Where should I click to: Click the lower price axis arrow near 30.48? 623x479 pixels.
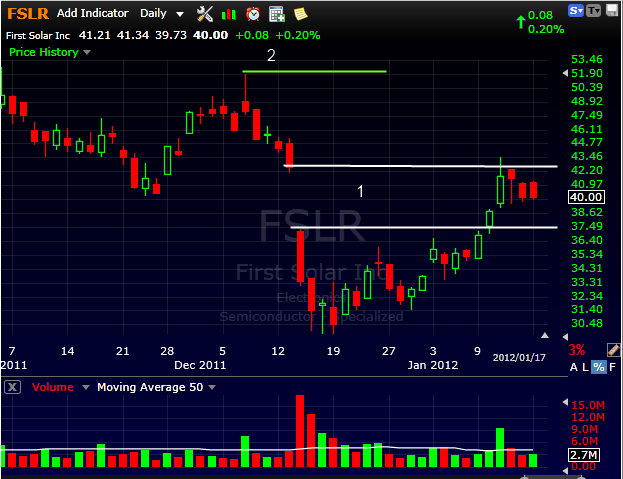tap(565, 337)
